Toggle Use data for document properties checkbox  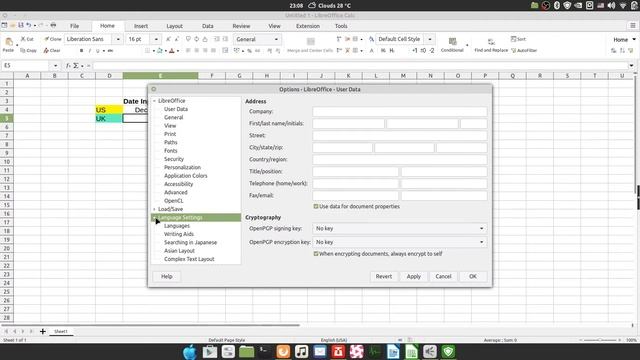[x=316, y=207]
